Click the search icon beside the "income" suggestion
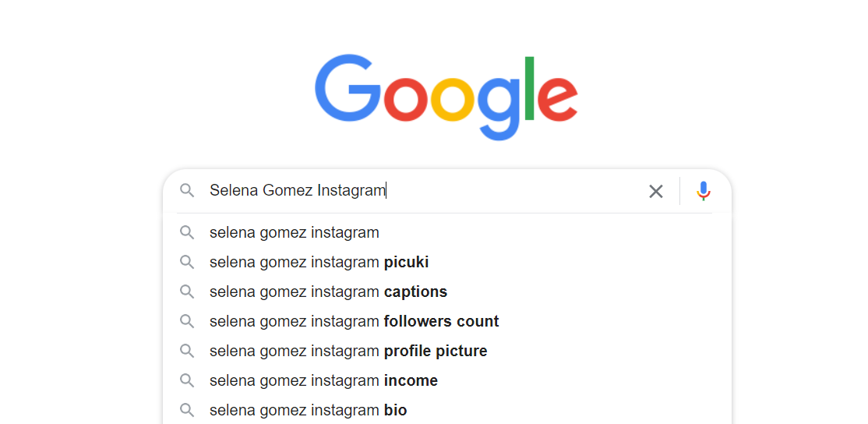 pyautogui.click(x=187, y=380)
